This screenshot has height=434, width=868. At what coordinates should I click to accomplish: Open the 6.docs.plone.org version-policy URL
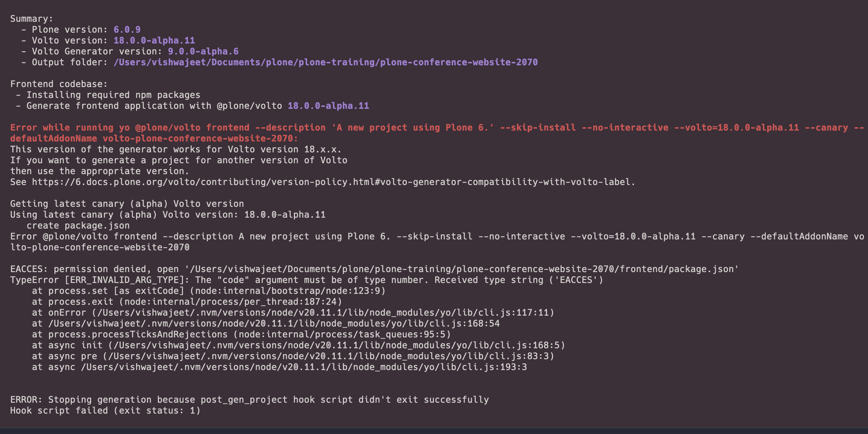coord(333,182)
